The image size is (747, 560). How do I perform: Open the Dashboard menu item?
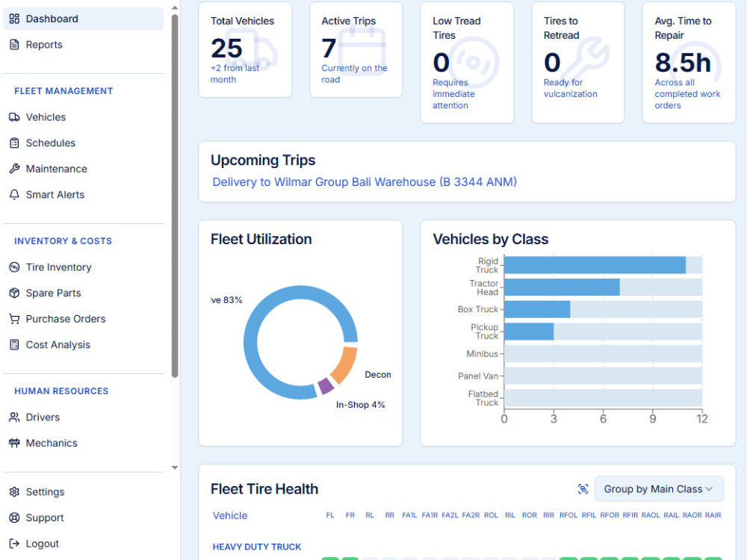[83, 19]
